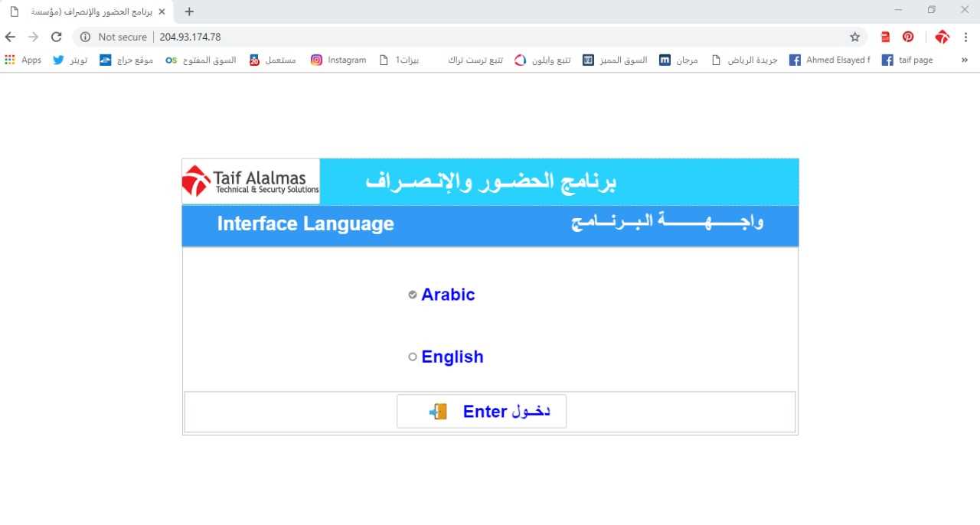Click the red Taif extension icon in toolbar
Image resolution: width=980 pixels, height=525 pixels.
point(942,37)
